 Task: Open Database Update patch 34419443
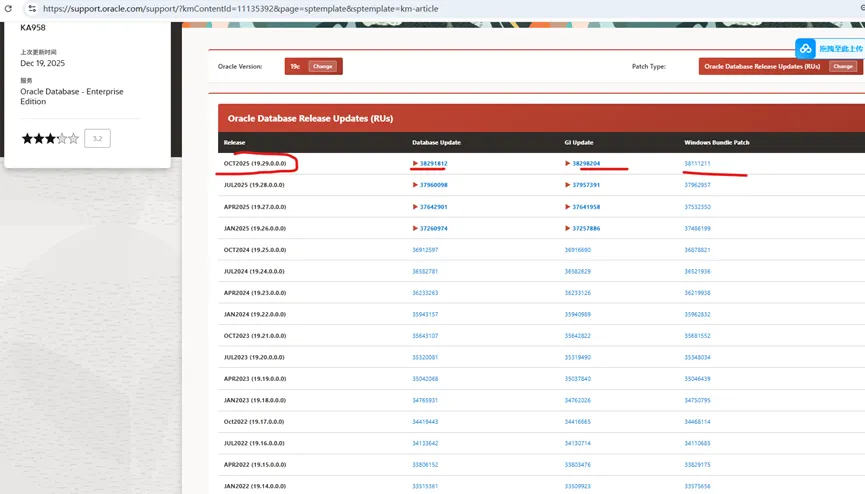coord(425,422)
